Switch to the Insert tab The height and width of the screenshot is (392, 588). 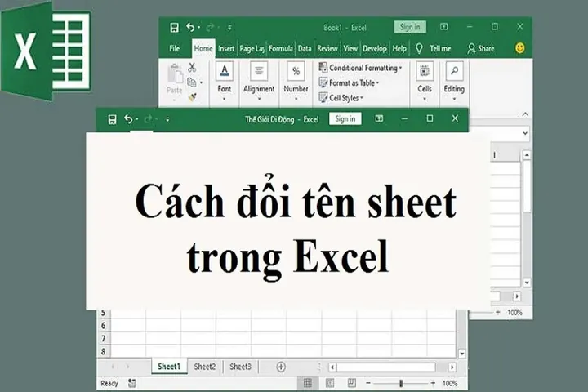pos(226,48)
